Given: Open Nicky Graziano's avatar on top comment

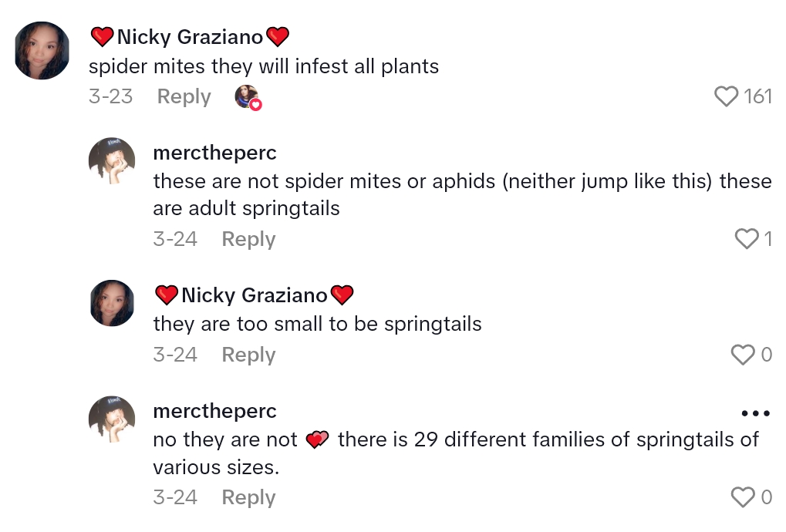Looking at the screenshot, I should (x=42, y=51).
